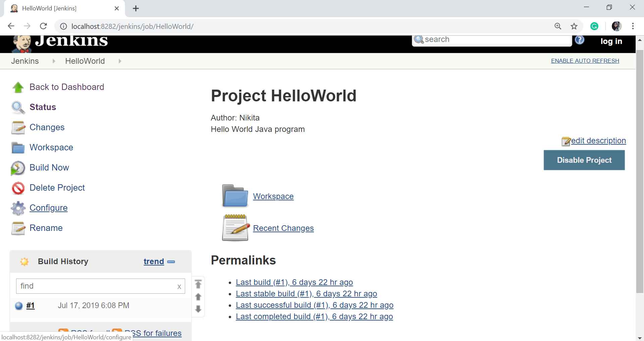Focus the Jenkins search box
This screenshot has width=644, height=341.
coord(492,40)
